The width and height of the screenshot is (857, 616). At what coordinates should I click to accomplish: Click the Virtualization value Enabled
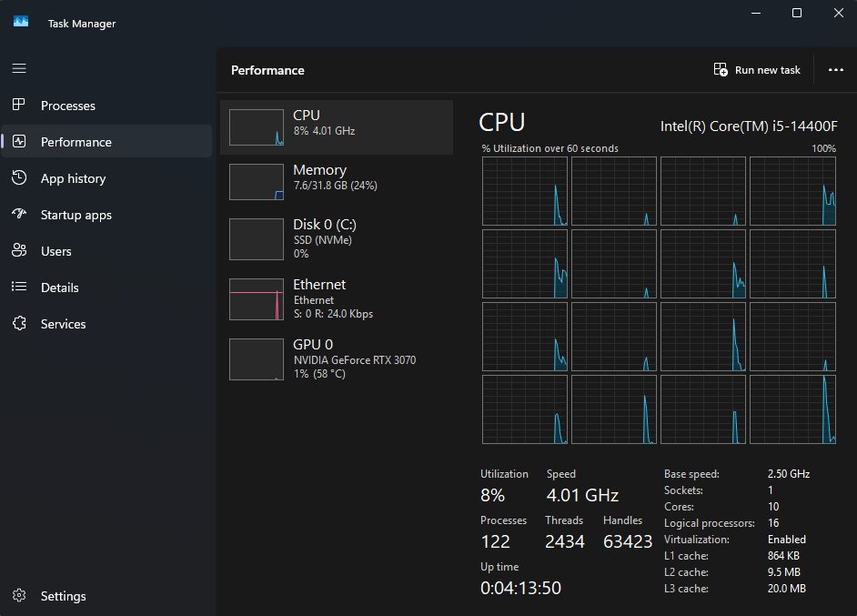point(787,540)
